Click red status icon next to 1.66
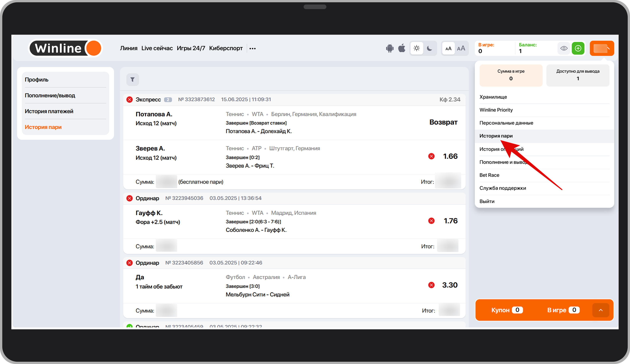630x364 pixels. click(431, 156)
